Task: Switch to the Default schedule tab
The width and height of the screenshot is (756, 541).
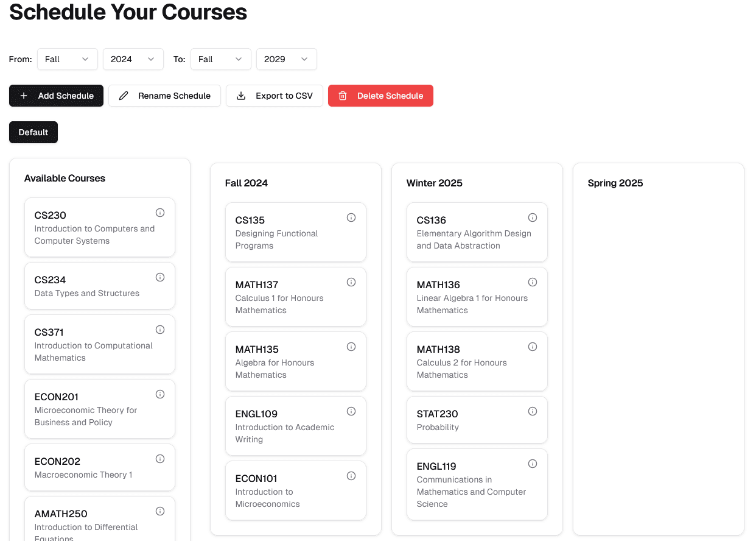Action: click(33, 132)
